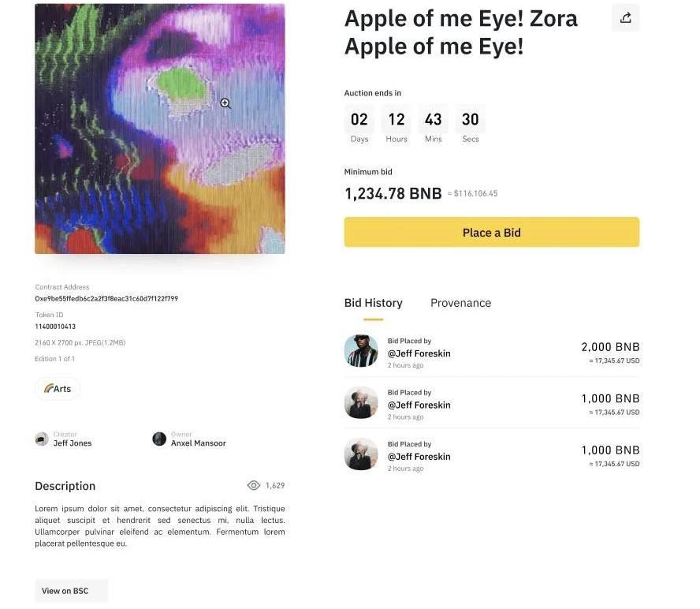The width and height of the screenshot is (700, 609).
Task: Click avatar of the last listed bidder
Action: (x=361, y=454)
